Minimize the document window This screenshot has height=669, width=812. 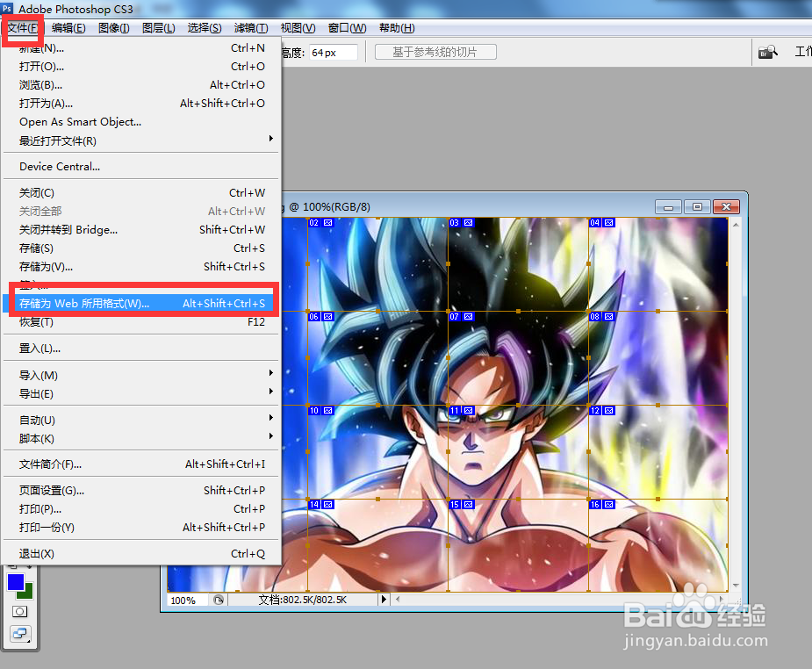tap(669, 207)
